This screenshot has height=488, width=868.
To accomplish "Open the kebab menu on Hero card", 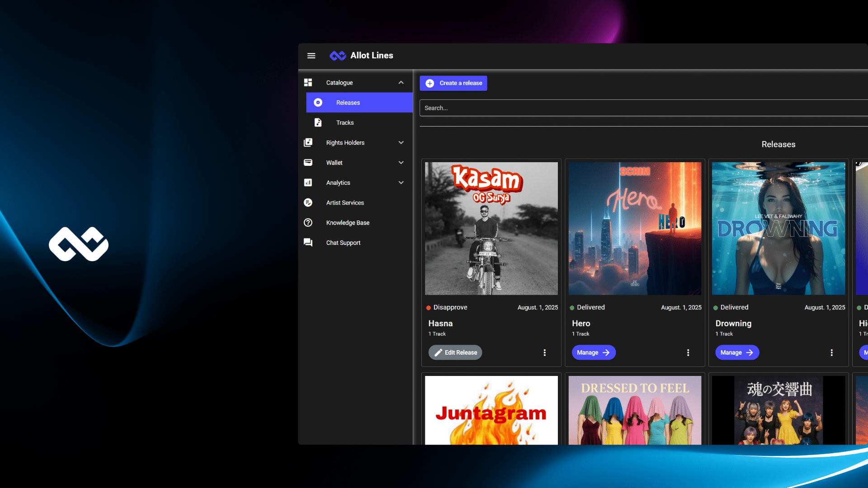I will point(688,352).
